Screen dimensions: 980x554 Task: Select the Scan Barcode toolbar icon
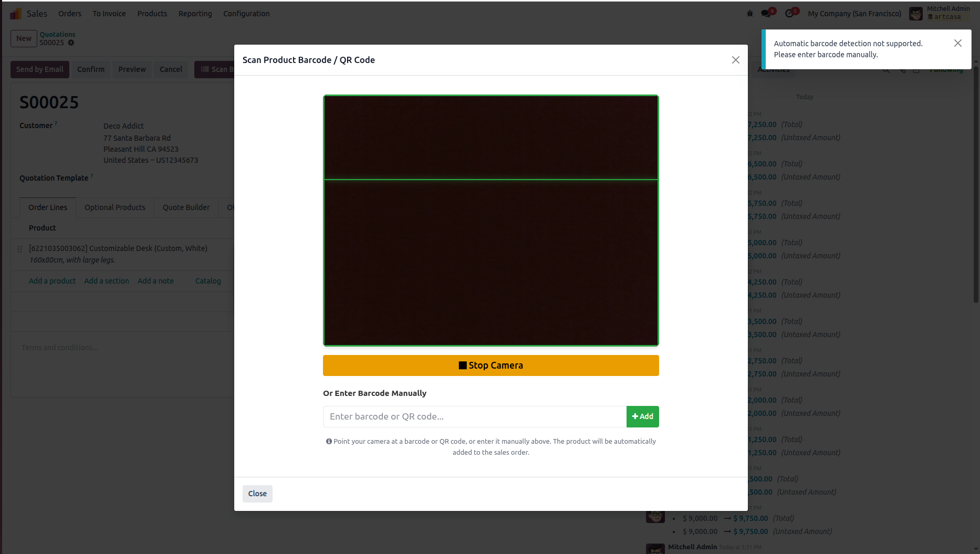(x=204, y=69)
